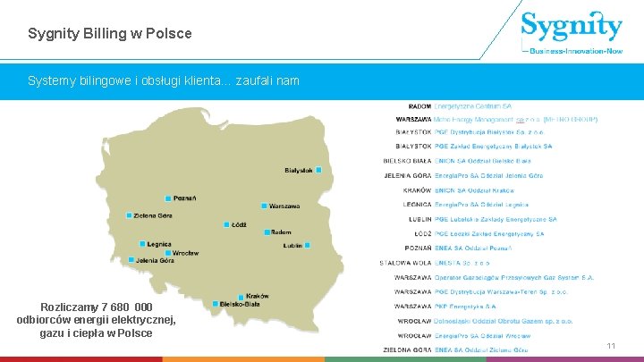Click the 'STALOWA WOLA' city heading in list
Viewport: 644px width, 362px height.
pos(405,263)
